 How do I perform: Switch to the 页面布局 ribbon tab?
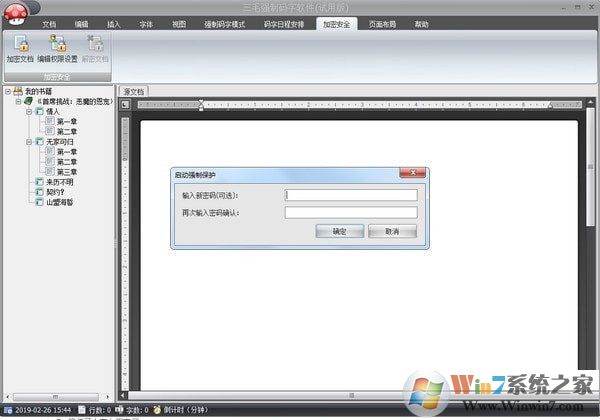382,24
